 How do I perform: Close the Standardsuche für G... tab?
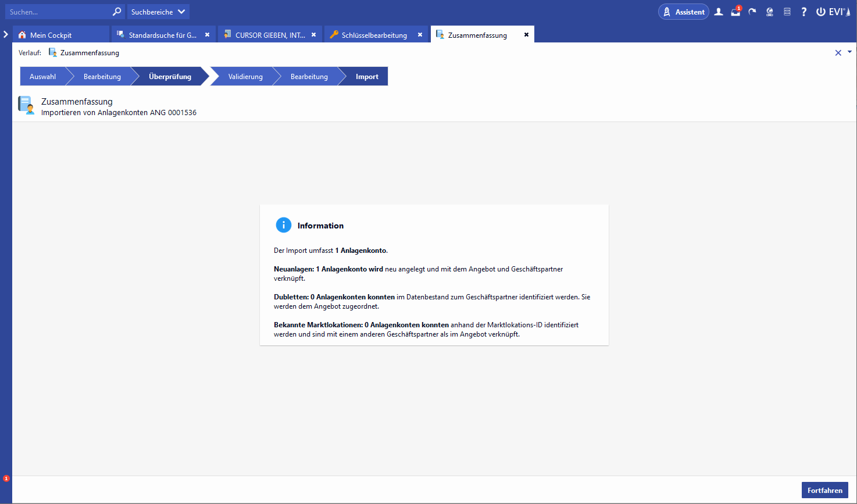[x=207, y=35]
